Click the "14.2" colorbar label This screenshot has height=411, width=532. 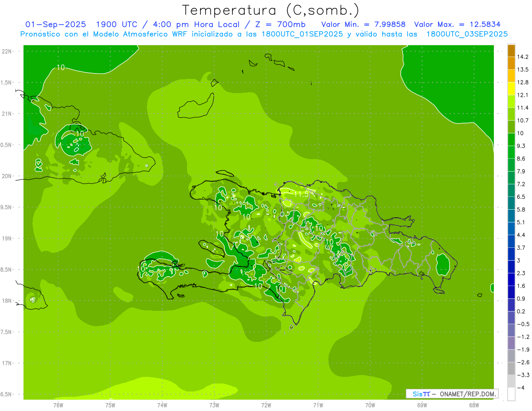coord(523,57)
